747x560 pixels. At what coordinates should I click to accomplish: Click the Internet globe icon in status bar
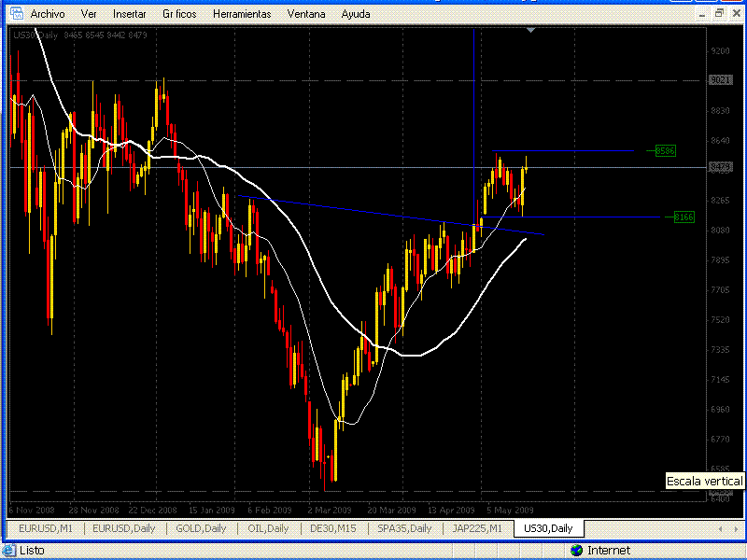click(x=576, y=551)
